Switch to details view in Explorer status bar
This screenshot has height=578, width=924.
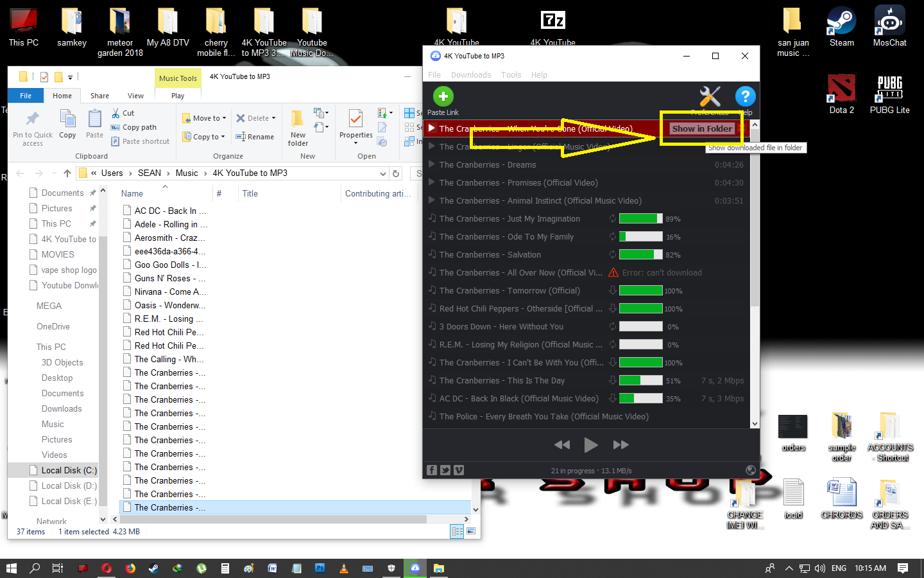click(x=458, y=531)
